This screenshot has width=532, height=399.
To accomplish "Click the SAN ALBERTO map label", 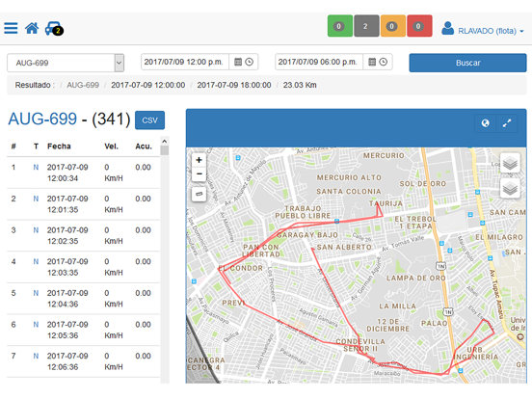I will 344,248.
